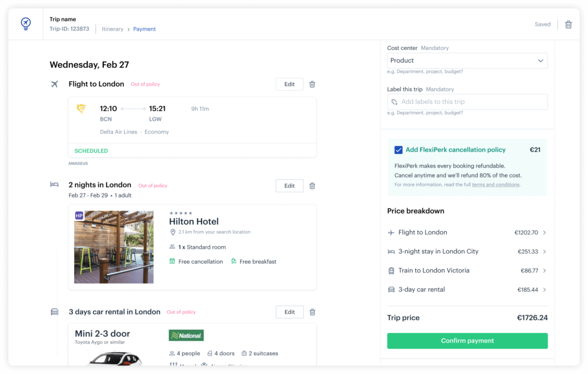Open the Cost center Product dropdown

click(467, 61)
